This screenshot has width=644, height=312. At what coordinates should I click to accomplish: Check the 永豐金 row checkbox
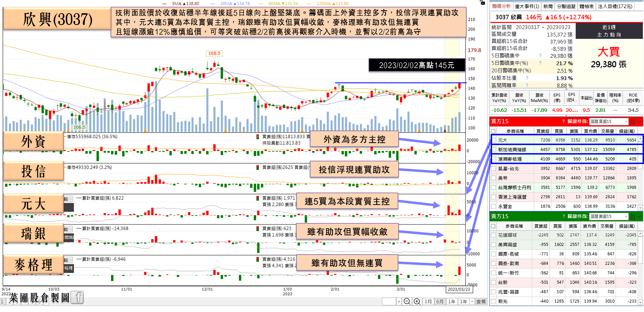(493, 206)
